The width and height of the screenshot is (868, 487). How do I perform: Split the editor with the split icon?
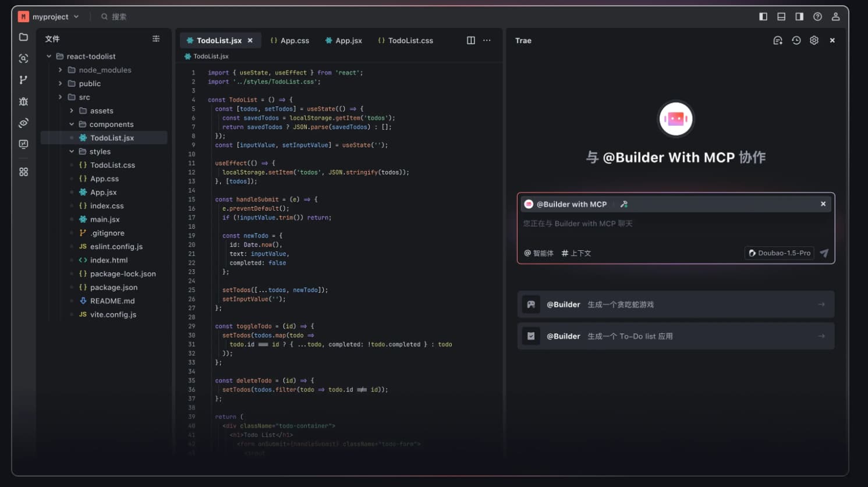pos(471,40)
